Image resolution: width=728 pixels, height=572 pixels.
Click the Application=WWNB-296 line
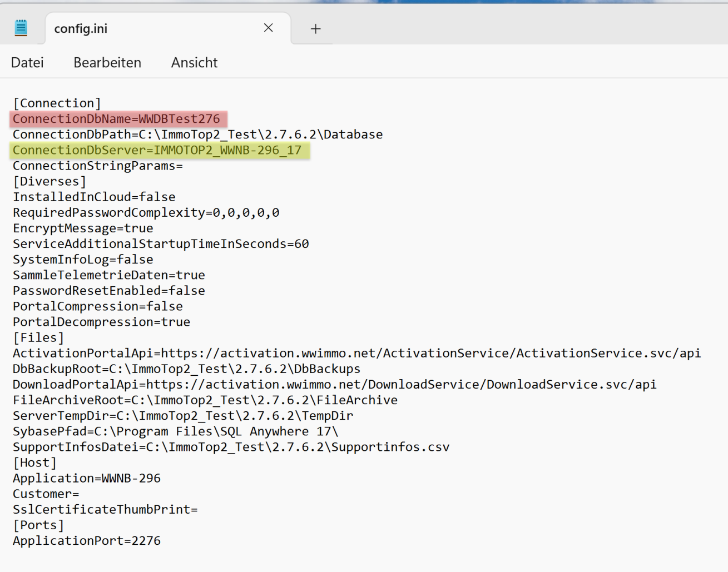(87, 478)
